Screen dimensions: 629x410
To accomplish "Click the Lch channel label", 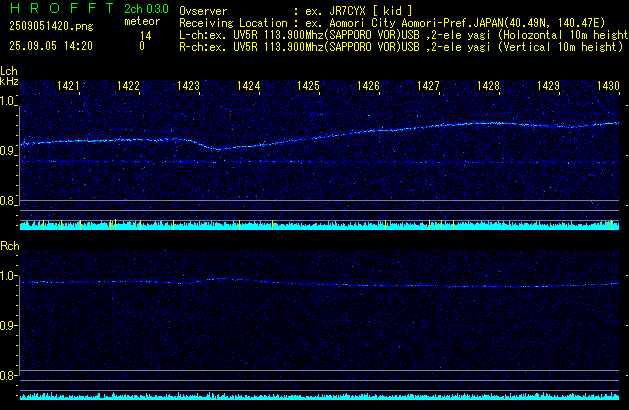I will 9,71.
